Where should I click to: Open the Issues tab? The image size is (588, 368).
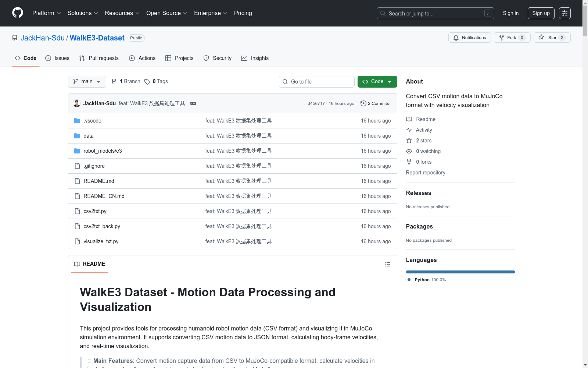coord(57,58)
